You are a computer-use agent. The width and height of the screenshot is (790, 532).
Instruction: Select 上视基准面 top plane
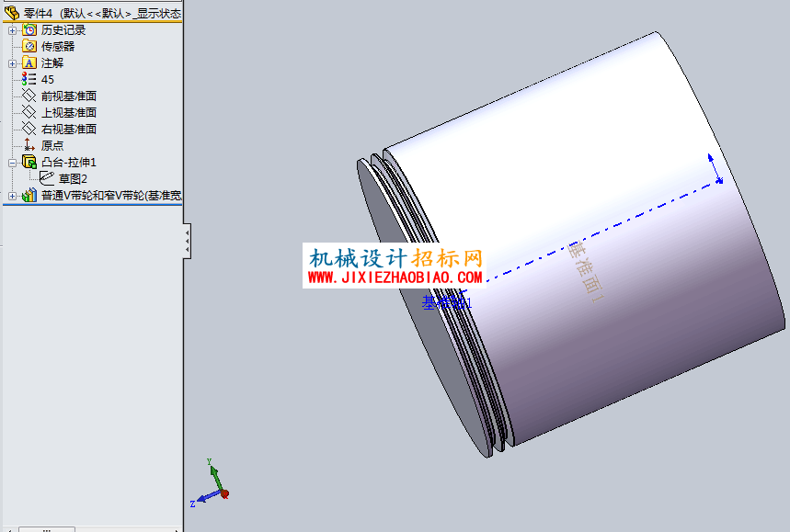[x=69, y=112]
